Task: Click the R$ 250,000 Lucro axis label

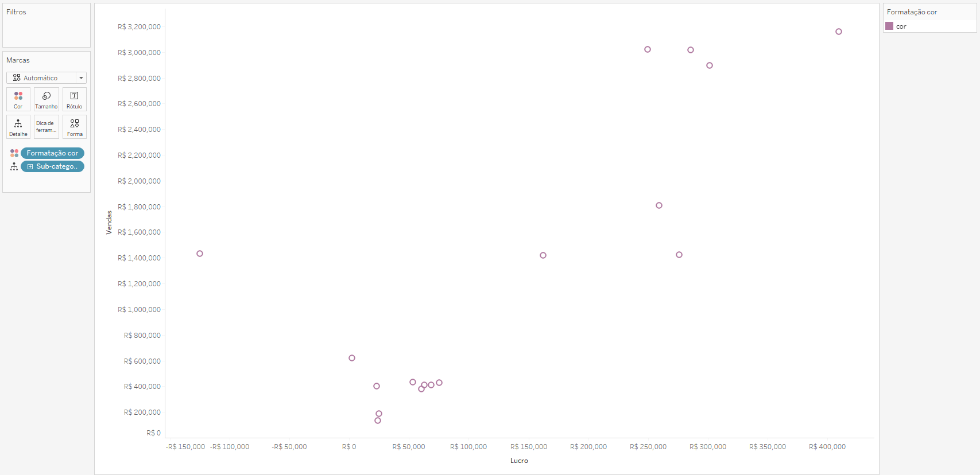Action: coord(648,447)
